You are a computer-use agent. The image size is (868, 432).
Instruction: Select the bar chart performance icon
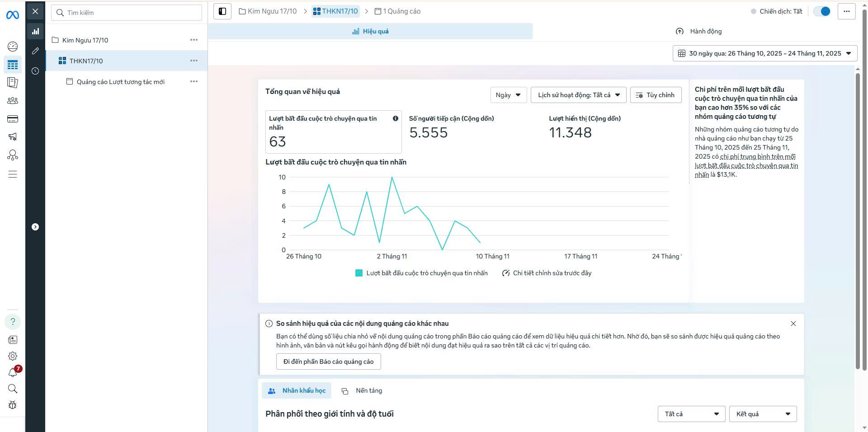[x=35, y=31]
